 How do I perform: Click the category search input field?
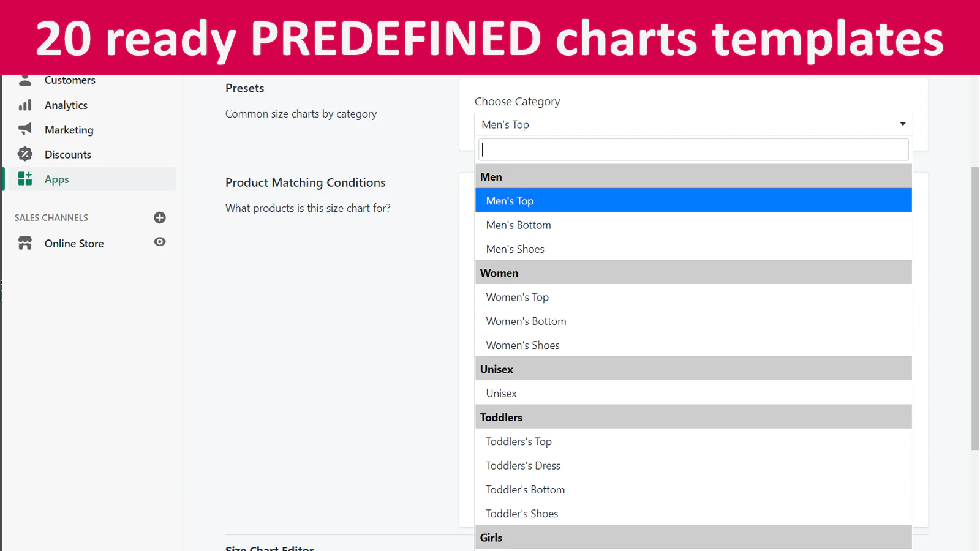click(x=693, y=149)
